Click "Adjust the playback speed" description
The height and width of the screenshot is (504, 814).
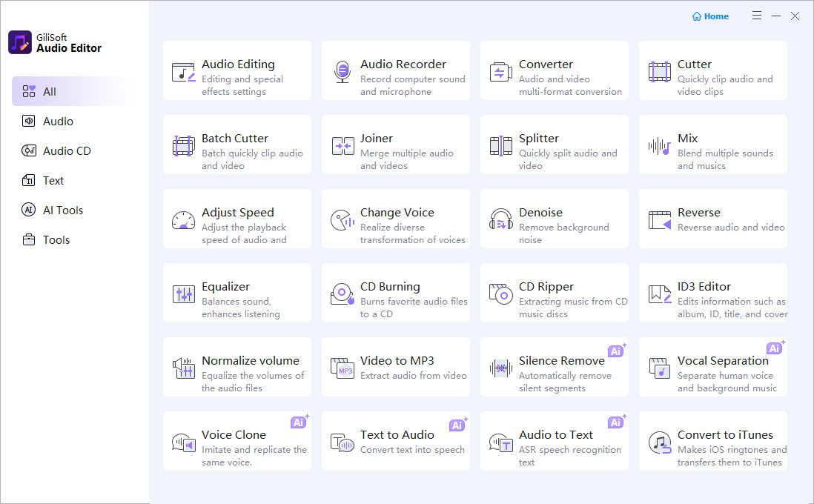point(243,233)
